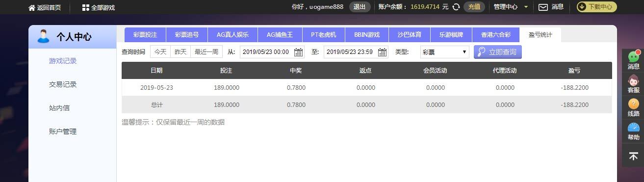644x182 pixels.
Task: Open the 沙巴体育 tab
Action: click(x=410, y=35)
